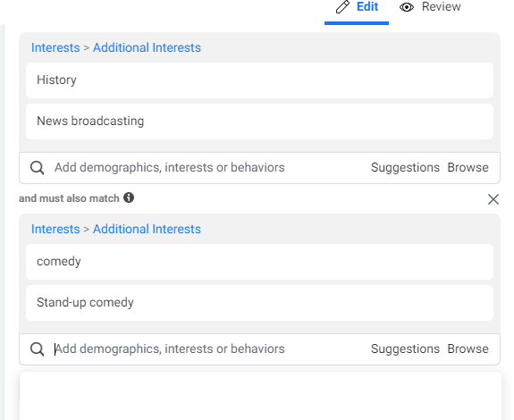Click the Additional Interests link in the lower group
This screenshot has height=420, width=514.
[x=147, y=230]
